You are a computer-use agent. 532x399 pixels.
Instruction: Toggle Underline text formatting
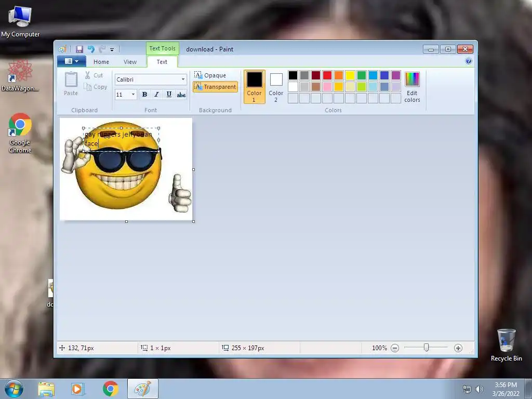tap(169, 95)
